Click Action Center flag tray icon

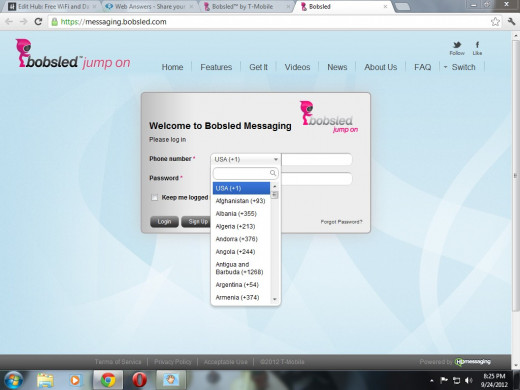point(444,380)
